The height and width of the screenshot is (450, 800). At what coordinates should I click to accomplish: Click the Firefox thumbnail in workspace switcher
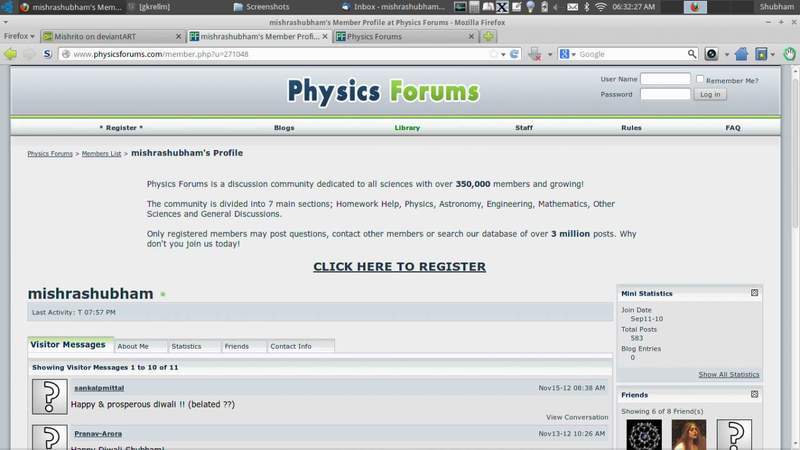tap(695, 7)
